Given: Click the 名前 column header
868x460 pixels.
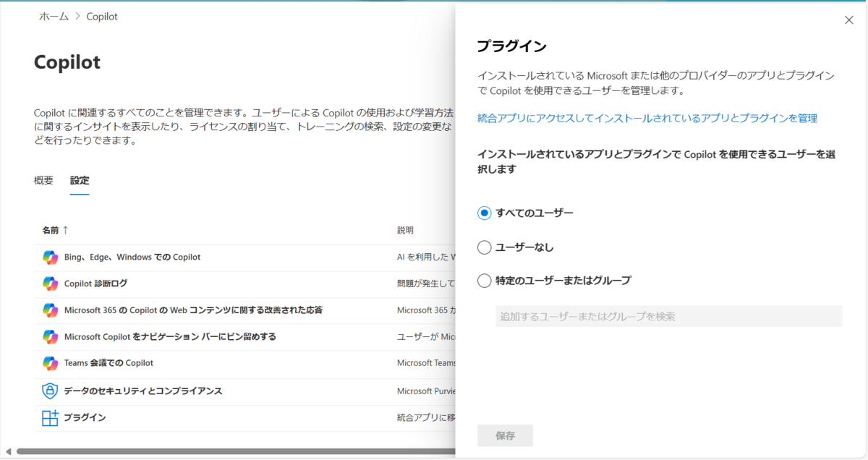Looking at the screenshot, I should click(x=51, y=230).
